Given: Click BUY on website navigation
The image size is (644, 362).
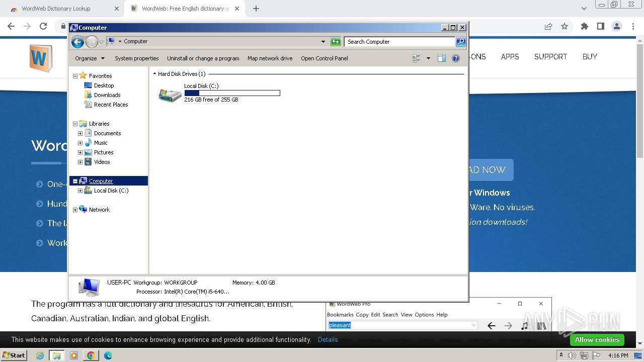Looking at the screenshot, I should point(590,57).
